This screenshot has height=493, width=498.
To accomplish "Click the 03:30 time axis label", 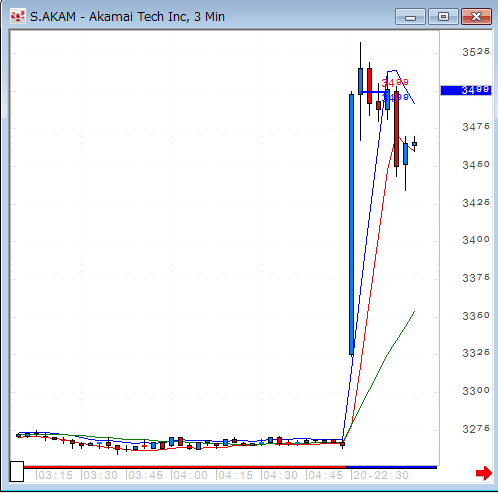I will click(100, 475).
